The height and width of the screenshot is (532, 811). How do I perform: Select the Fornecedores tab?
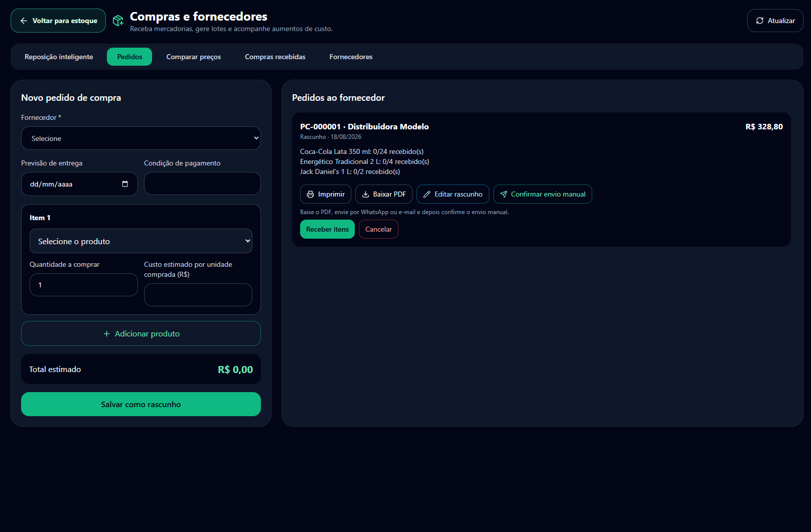tap(351, 57)
